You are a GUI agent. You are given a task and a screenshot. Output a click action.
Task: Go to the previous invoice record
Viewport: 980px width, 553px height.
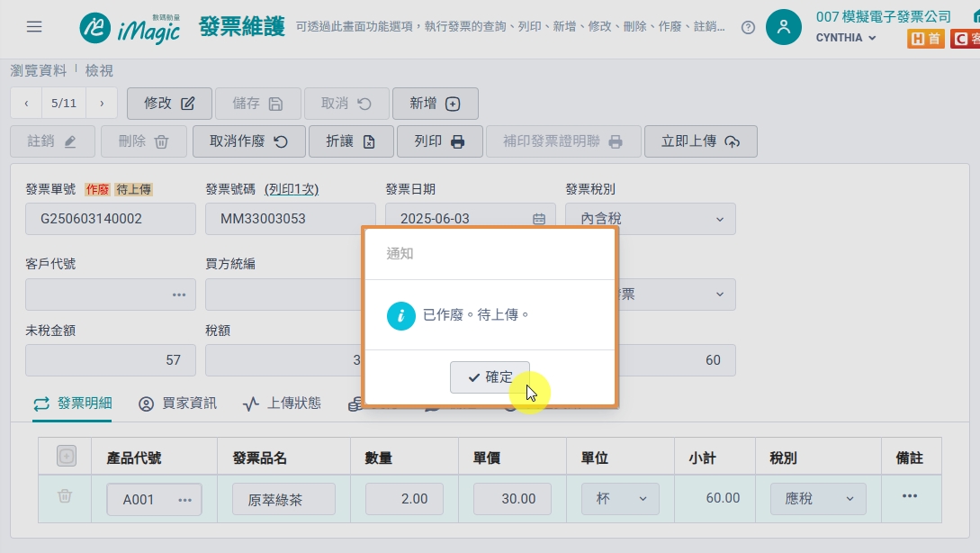(26, 104)
